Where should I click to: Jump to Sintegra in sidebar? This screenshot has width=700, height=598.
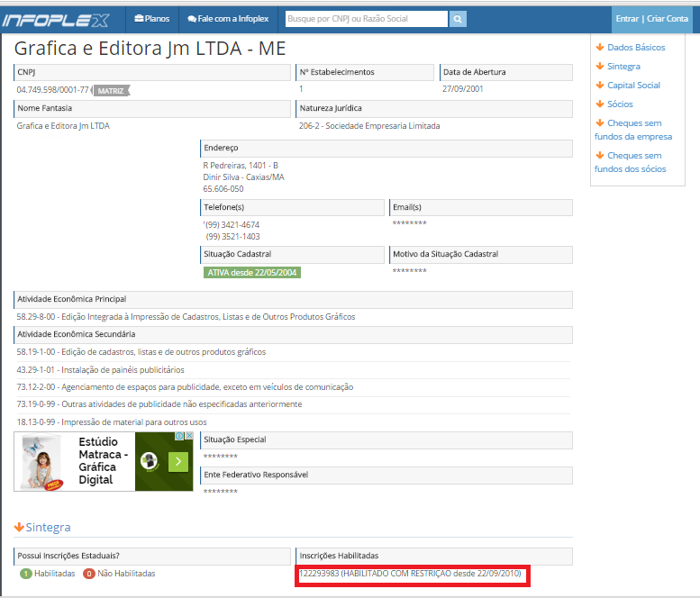tap(623, 67)
